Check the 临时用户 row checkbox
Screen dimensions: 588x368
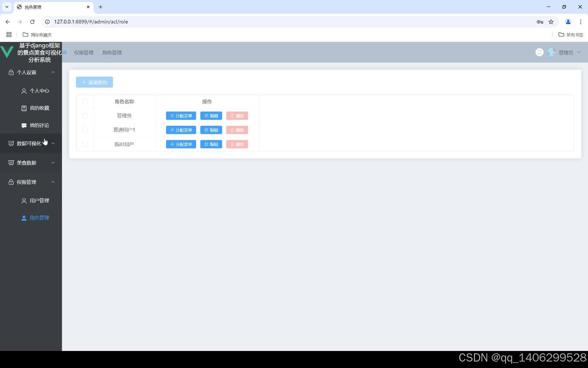(85, 144)
